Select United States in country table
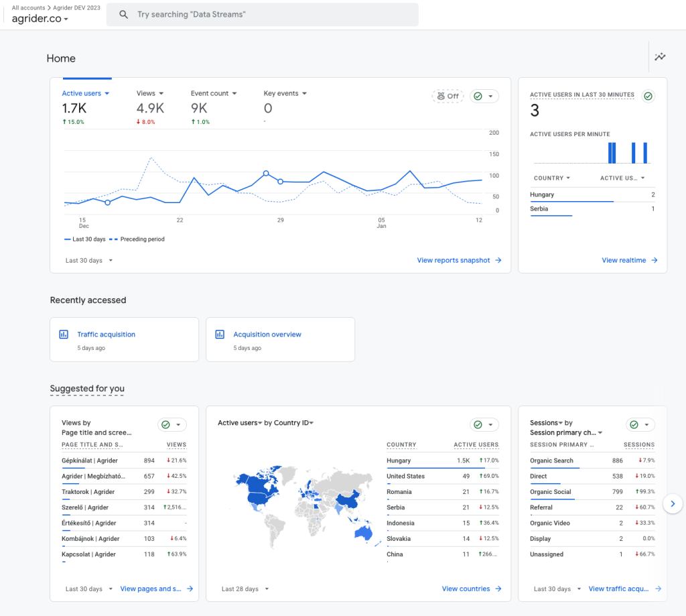This screenshot has width=686, height=616. (443, 477)
